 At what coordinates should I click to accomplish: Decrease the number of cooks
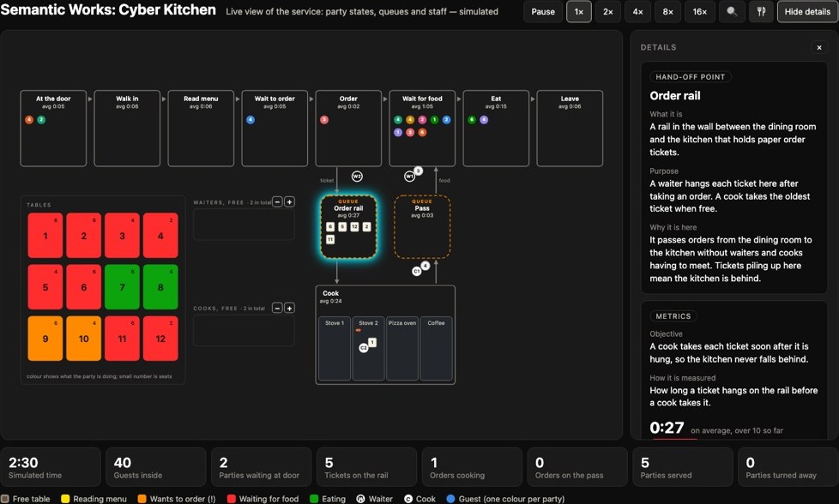tap(277, 308)
